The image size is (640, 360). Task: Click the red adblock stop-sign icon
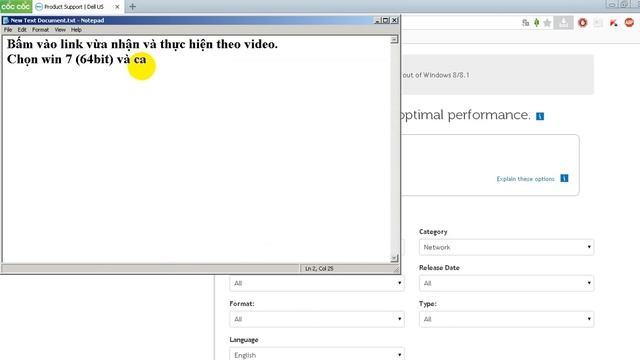coord(629,22)
